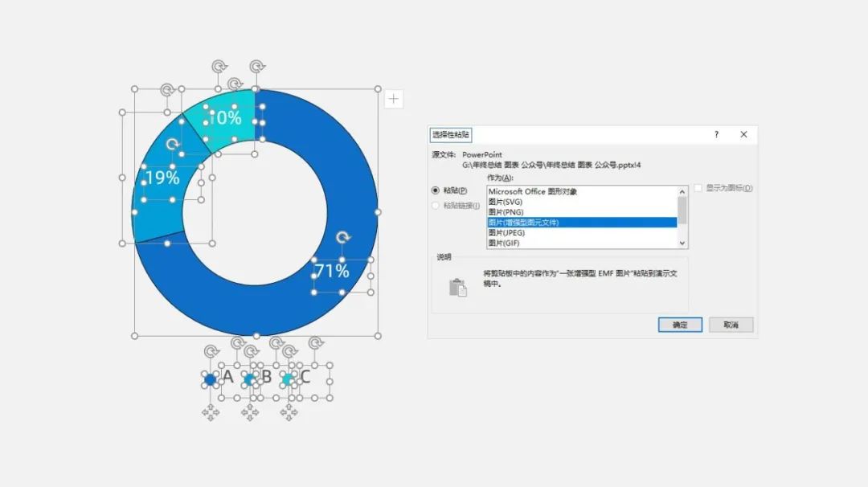Click the rotate handle above 71% label
Screen dimensions: 868x487
343,238
